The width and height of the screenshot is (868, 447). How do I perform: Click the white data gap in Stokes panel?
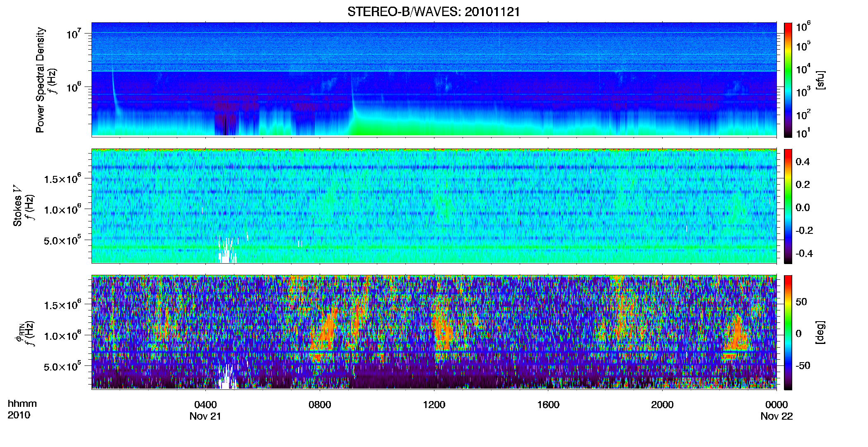tap(226, 250)
